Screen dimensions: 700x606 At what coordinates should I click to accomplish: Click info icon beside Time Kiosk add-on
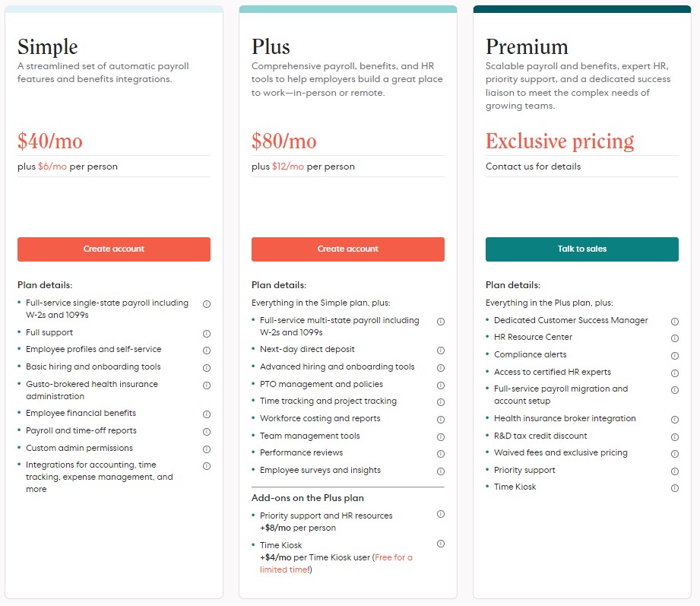coord(441,544)
